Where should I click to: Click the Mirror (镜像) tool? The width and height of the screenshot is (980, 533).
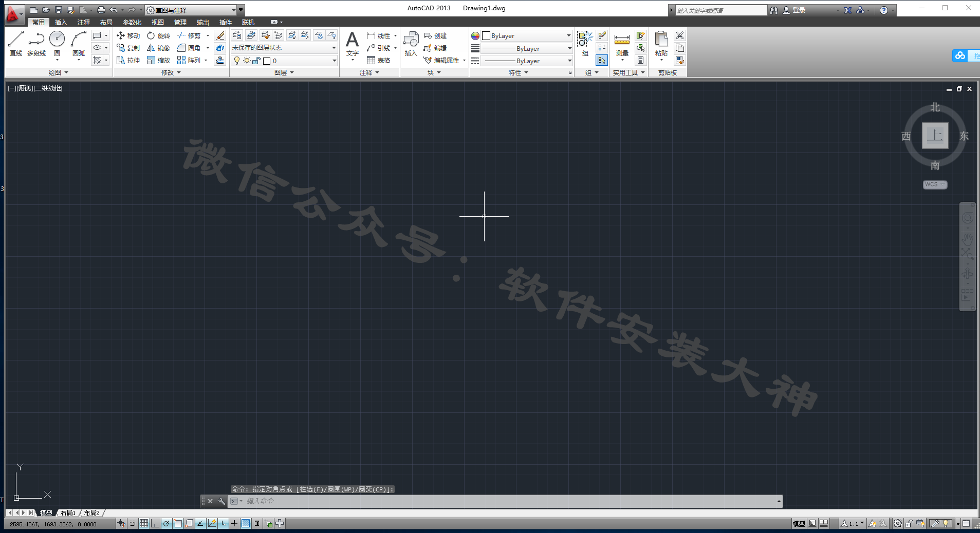point(158,48)
